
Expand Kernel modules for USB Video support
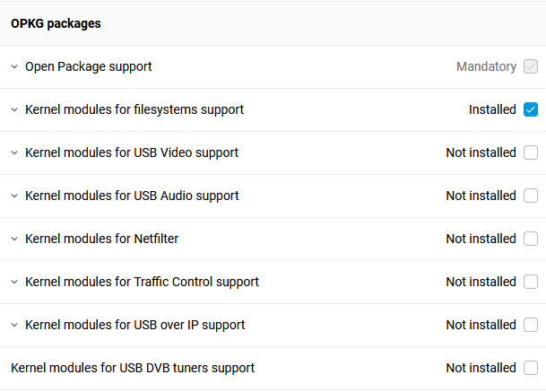coord(14,152)
